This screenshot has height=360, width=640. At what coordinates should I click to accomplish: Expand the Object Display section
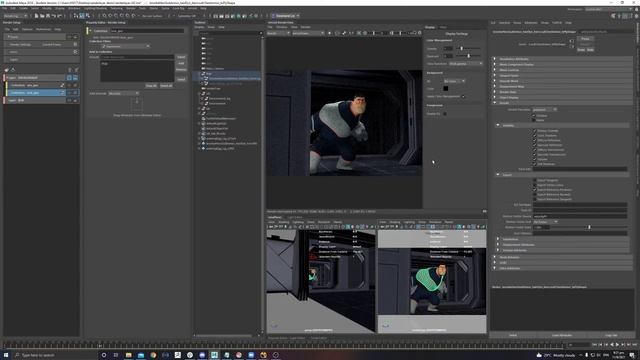[562, 98]
